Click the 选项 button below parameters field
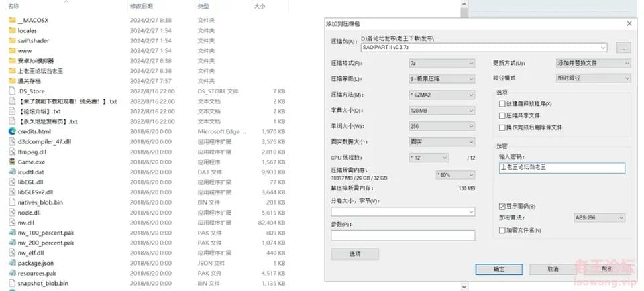Screen dimensions: 644x291 [x=355, y=254]
